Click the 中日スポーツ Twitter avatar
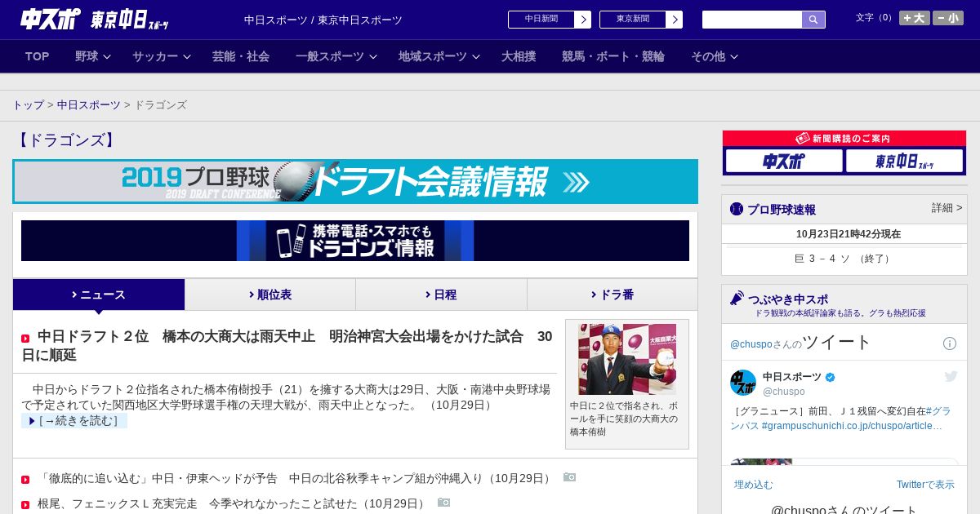The width and height of the screenshot is (980, 514). [743, 383]
